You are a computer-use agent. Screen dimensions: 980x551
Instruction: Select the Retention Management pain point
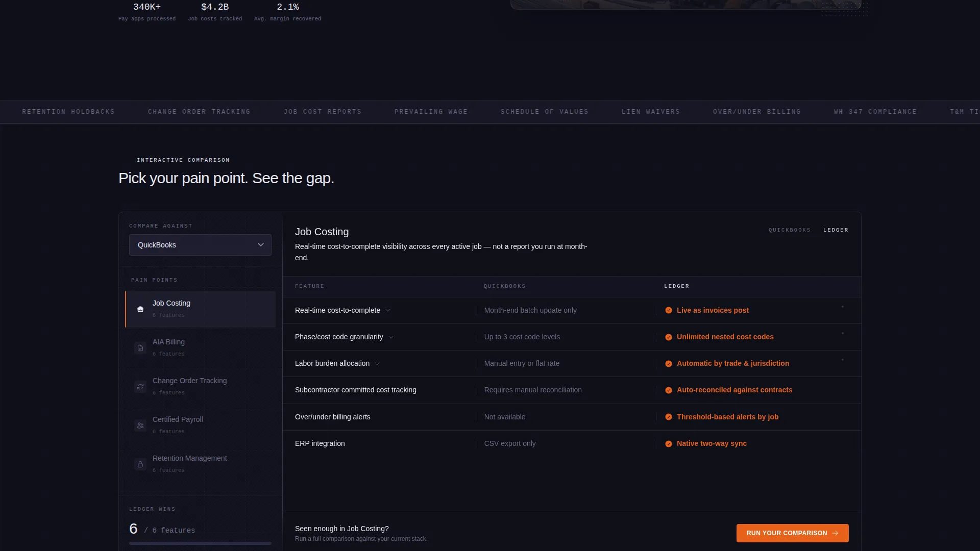[x=200, y=464]
